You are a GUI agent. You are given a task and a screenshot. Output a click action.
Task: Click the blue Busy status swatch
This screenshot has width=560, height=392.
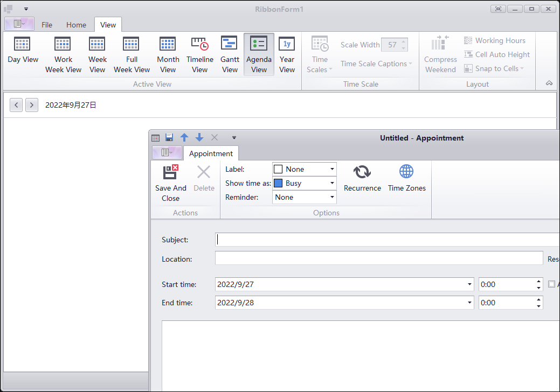278,183
